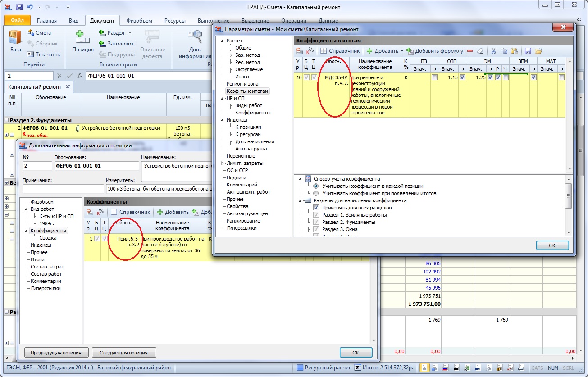
Task: Click the Save icon in quick access toolbar
Action: [19, 7]
